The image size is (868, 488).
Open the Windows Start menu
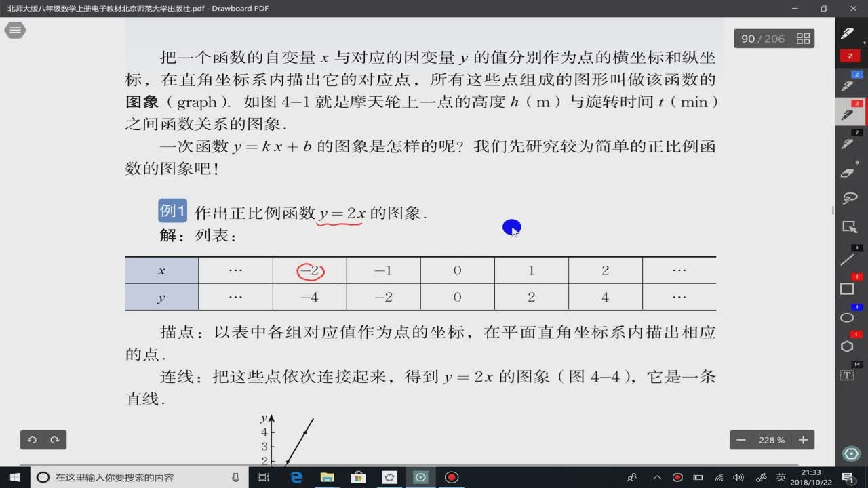coord(14,477)
